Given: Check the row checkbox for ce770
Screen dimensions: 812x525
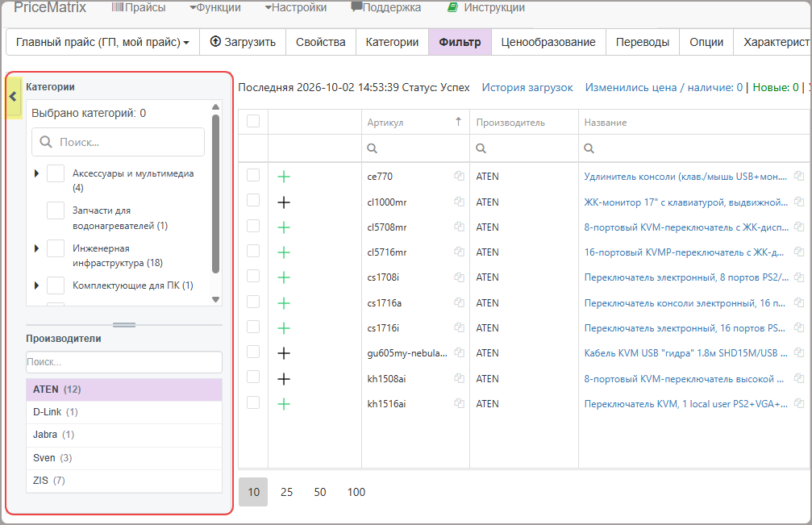Looking at the screenshot, I should point(253,175).
